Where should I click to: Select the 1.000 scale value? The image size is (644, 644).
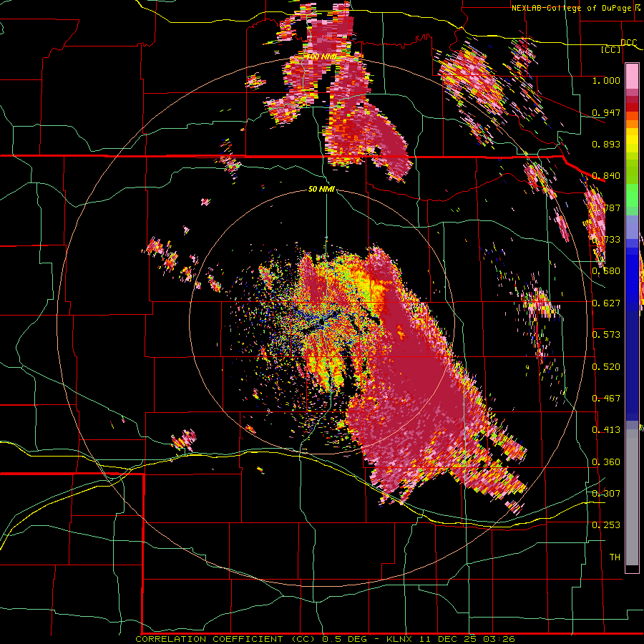coord(606,80)
